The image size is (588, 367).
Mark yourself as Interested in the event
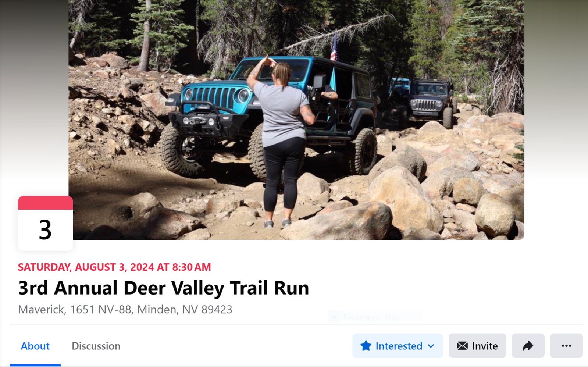[x=398, y=346]
